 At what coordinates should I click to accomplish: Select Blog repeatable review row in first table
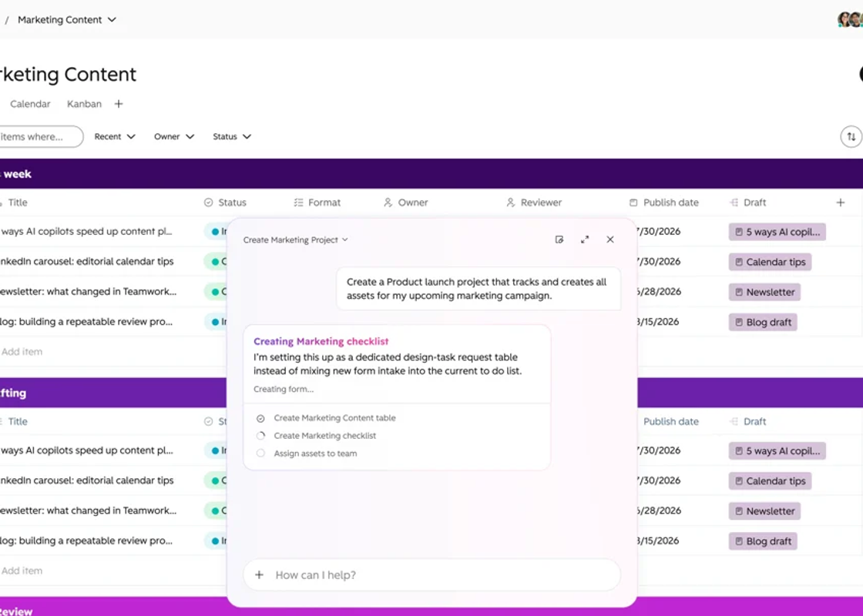pyautogui.click(x=86, y=322)
